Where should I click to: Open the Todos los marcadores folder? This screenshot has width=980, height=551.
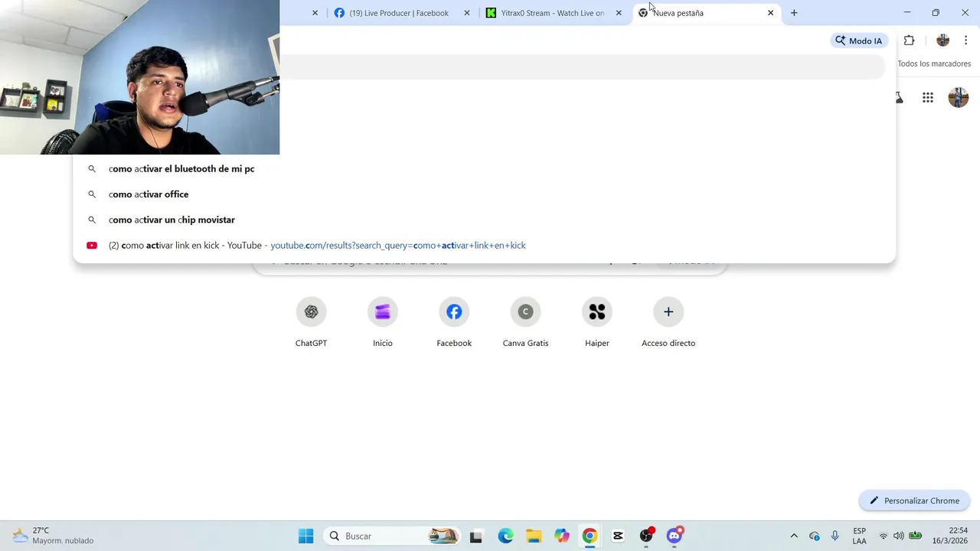pyautogui.click(x=934, y=64)
